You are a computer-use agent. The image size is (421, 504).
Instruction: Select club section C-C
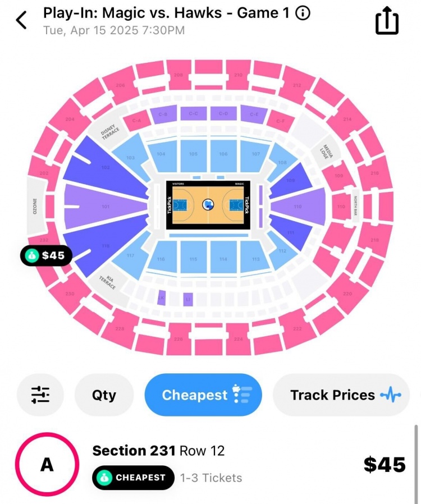pos(194,113)
